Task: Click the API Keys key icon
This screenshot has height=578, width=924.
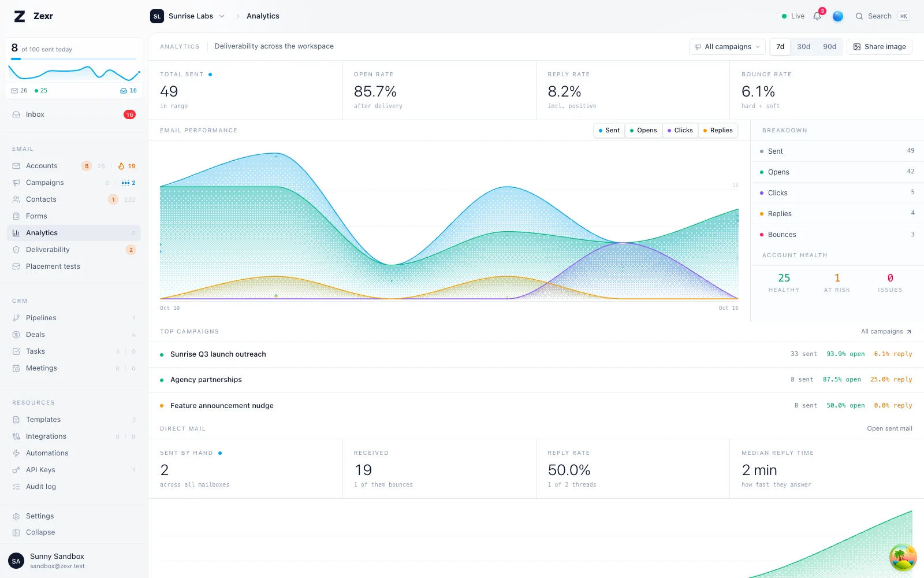Action: click(16, 470)
